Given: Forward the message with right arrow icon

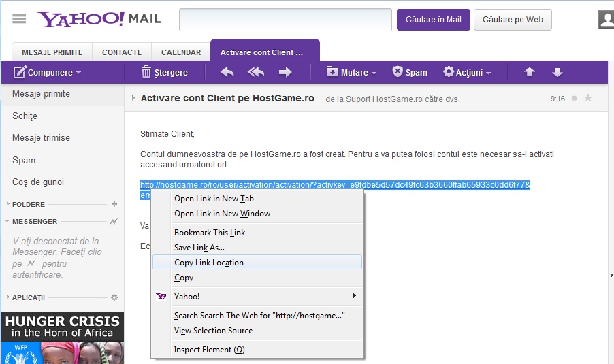Looking at the screenshot, I should tap(285, 72).
